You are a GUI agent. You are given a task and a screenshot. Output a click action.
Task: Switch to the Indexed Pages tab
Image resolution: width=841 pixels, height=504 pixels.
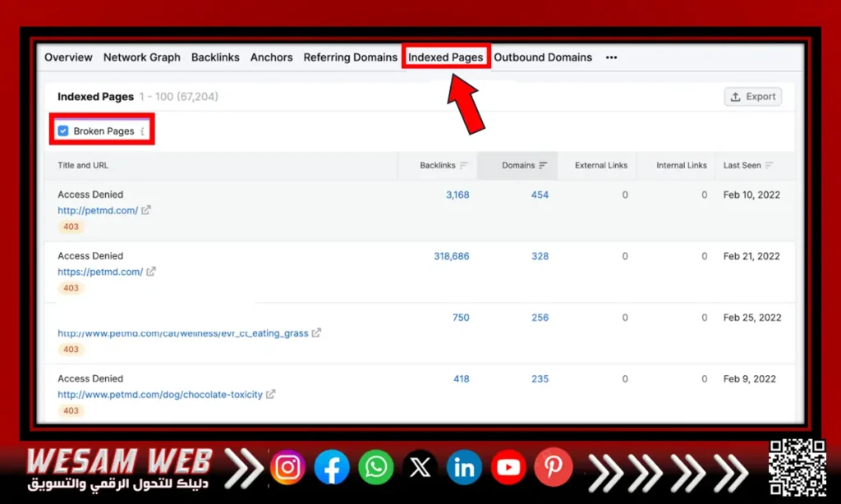(446, 57)
